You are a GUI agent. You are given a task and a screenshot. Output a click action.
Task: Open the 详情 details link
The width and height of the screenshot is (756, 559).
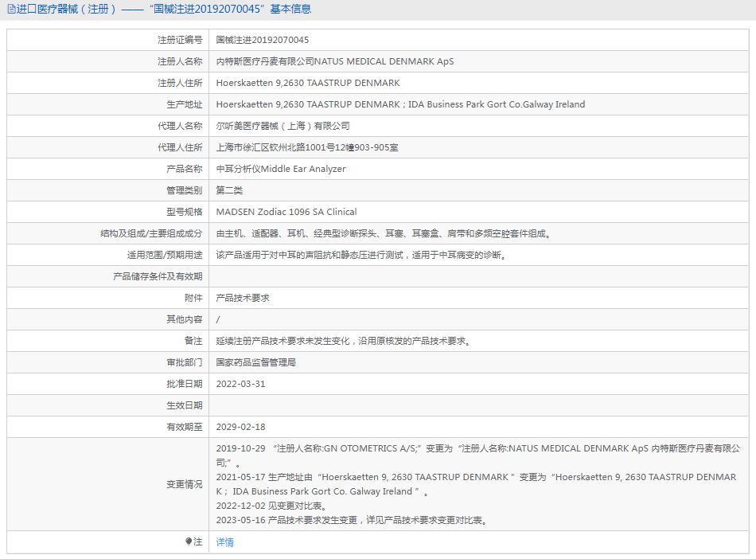[225, 542]
